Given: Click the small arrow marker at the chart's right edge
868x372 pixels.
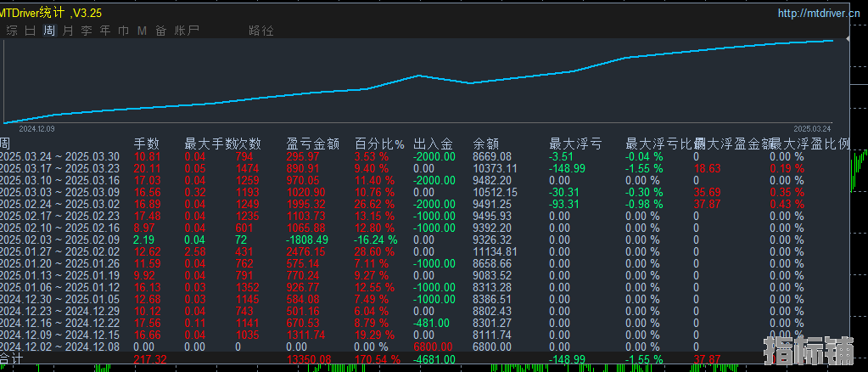Looking at the screenshot, I should point(848,39).
